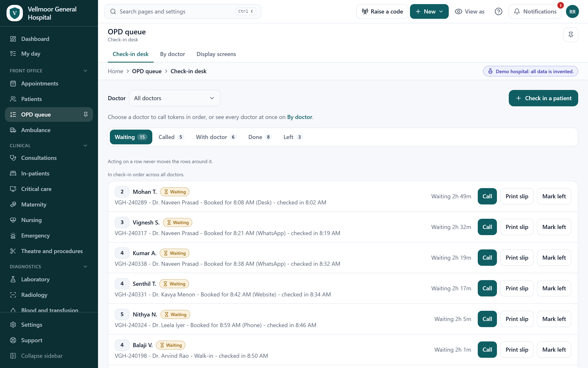This screenshot has height=368, width=588.
Task: Click the Raise a code button
Action: point(382,11)
